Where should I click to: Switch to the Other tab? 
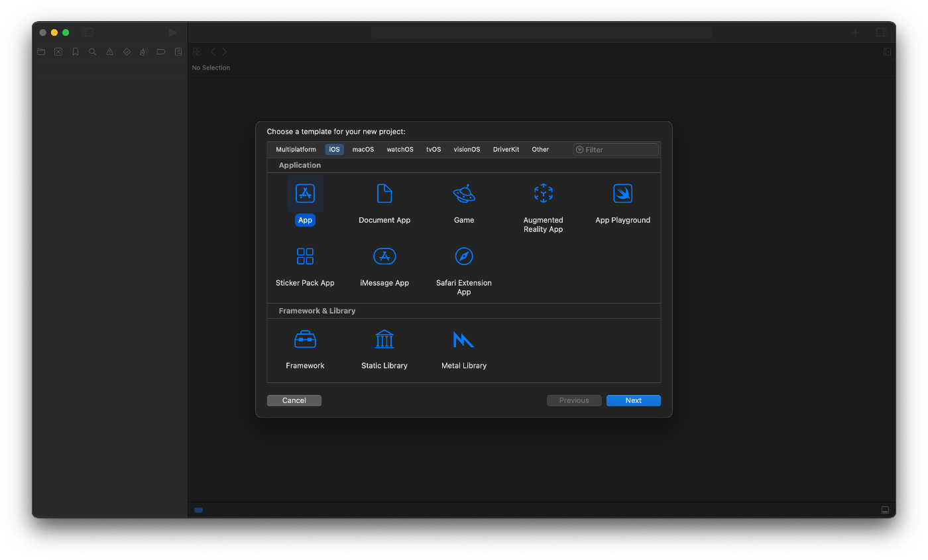[541, 150]
